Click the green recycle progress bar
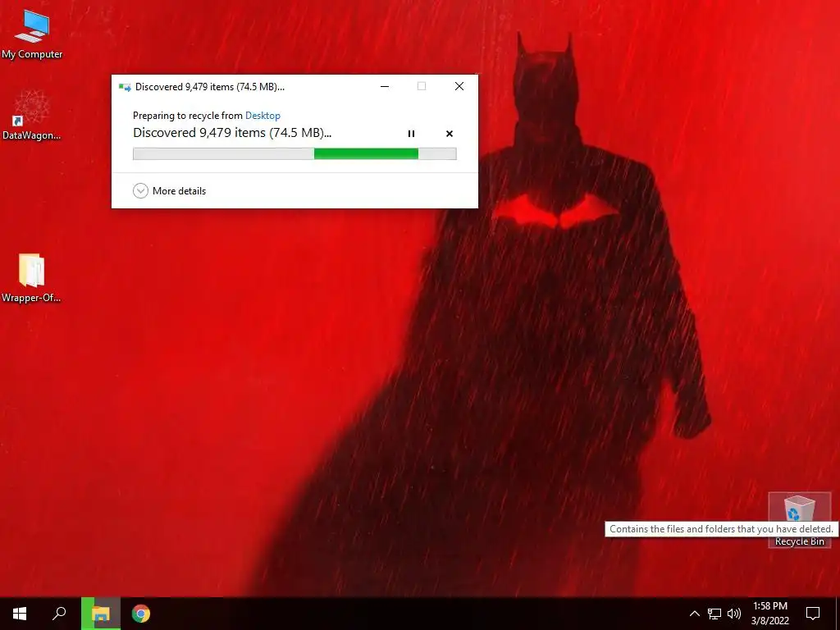 pos(294,153)
